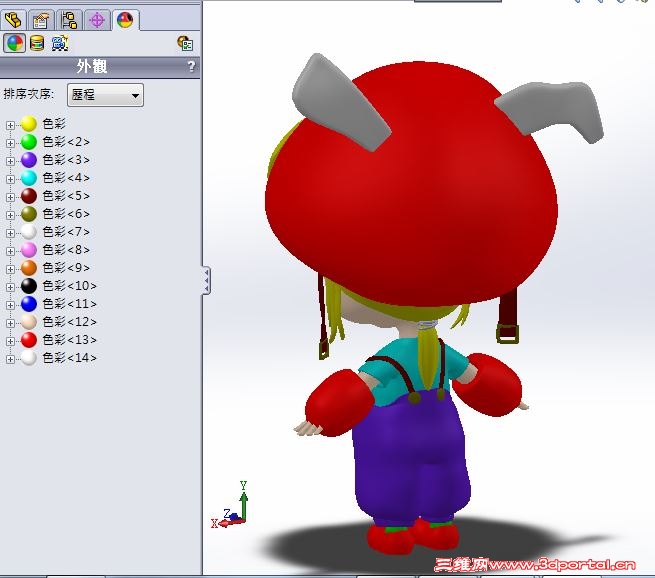Select the white sphere of 色彩<7>

click(29, 231)
